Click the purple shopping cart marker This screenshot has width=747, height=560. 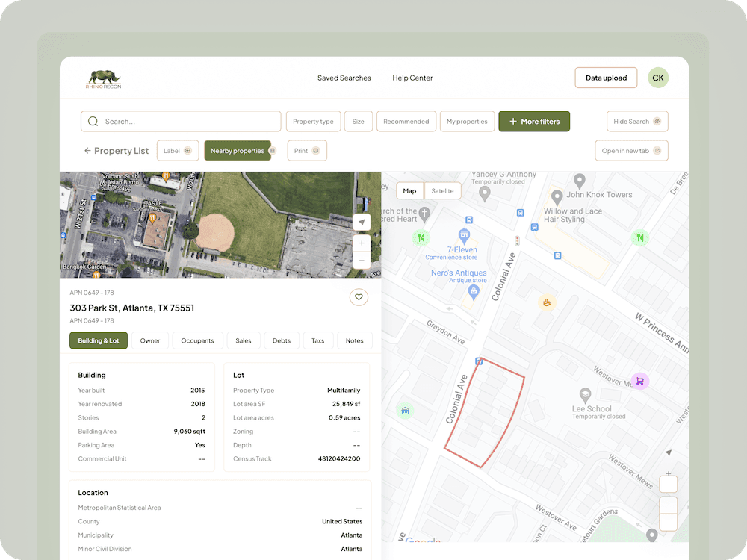tap(640, 381)
